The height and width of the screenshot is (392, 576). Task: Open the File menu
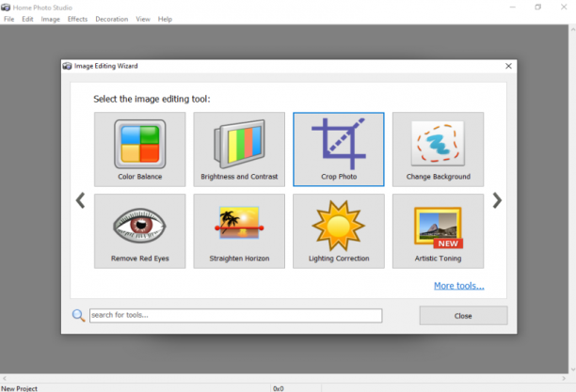point(9,19)
